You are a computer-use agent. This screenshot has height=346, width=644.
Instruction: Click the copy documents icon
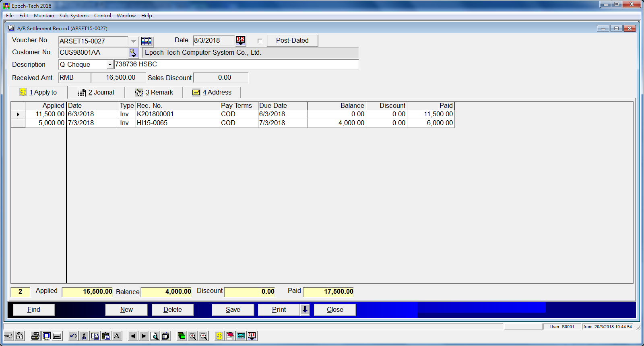[x=95, y=336]
